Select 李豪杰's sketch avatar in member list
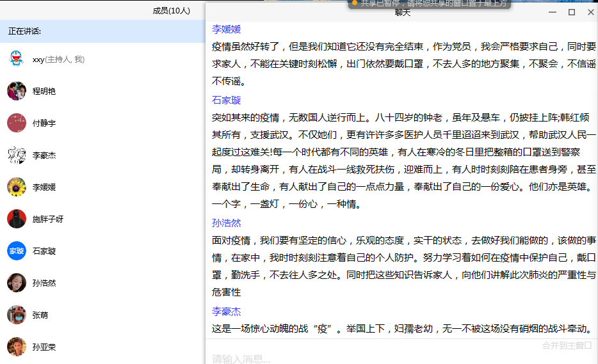This screenshot has height=364, width=598. point(16,155)
